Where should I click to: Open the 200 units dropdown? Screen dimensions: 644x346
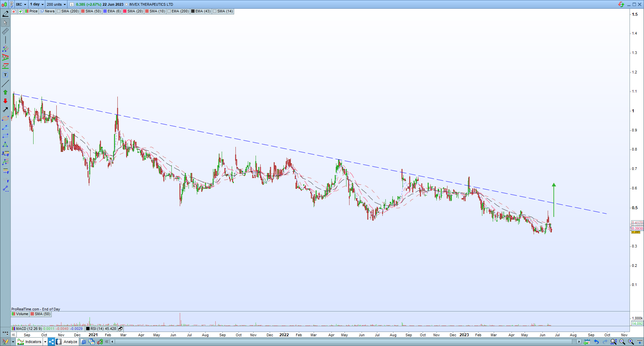56,4
